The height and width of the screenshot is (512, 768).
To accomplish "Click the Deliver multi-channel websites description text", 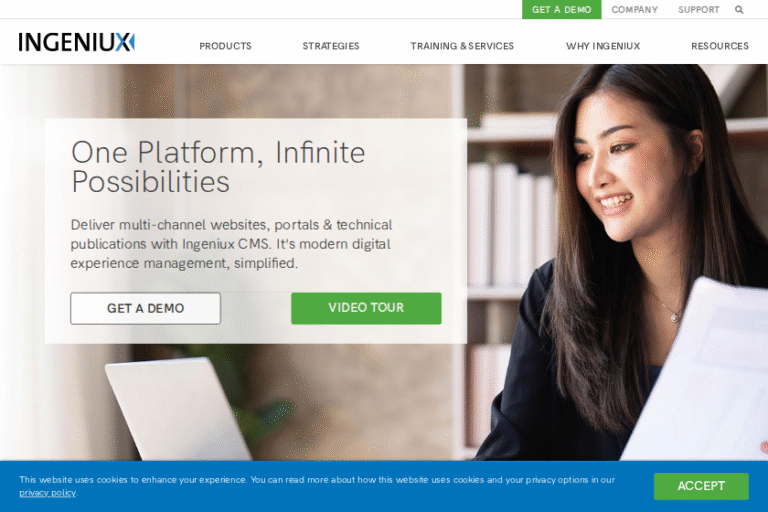I will [231, 244].
